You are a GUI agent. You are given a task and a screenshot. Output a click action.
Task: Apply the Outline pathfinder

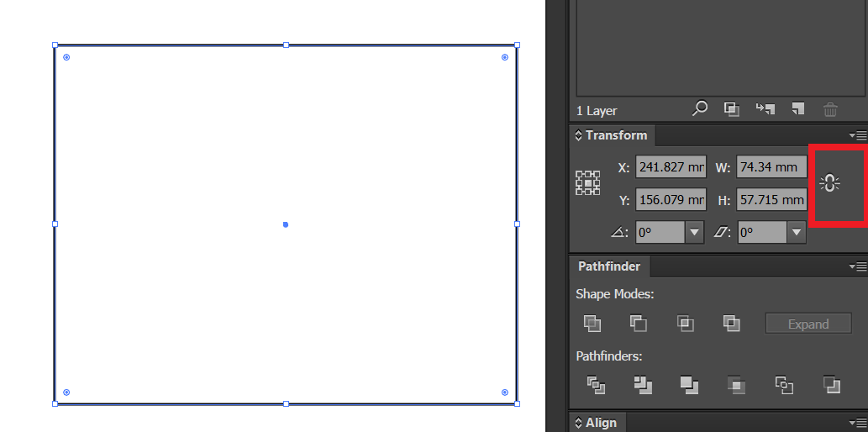[x=785, y=385]
